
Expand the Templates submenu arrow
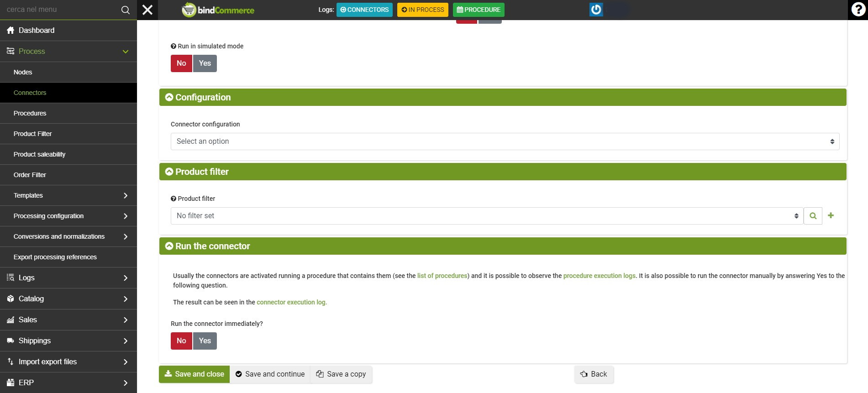(126, 195)
